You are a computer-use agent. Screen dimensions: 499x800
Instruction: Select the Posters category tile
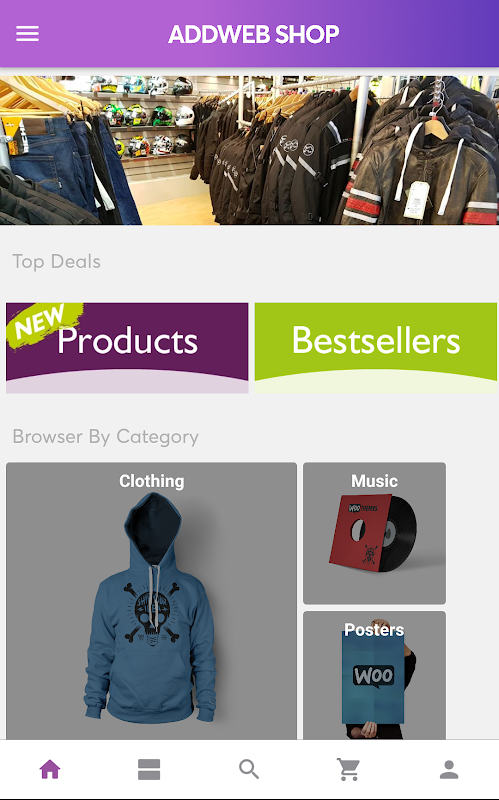(x=375, y=675)
